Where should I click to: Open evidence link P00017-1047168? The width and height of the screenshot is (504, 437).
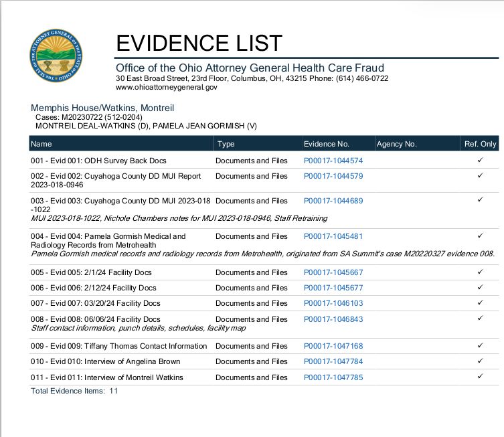point(333,346)
